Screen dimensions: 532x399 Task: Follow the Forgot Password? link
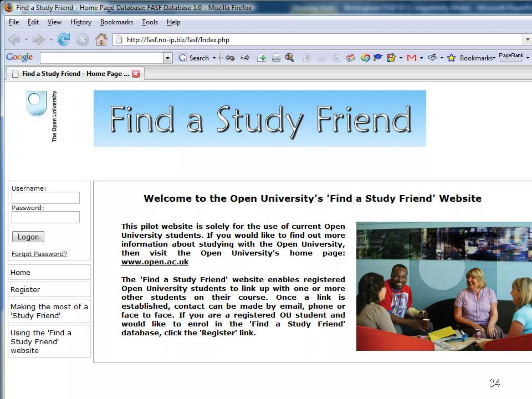click(x=39, y=254)
